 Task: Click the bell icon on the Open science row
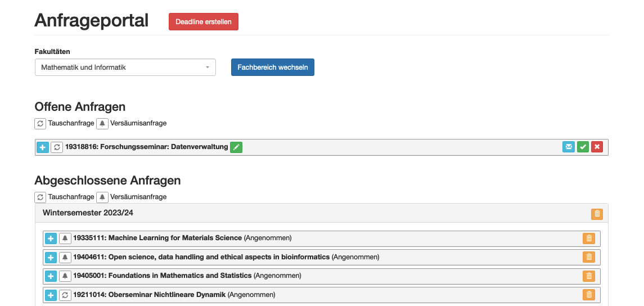65,258
